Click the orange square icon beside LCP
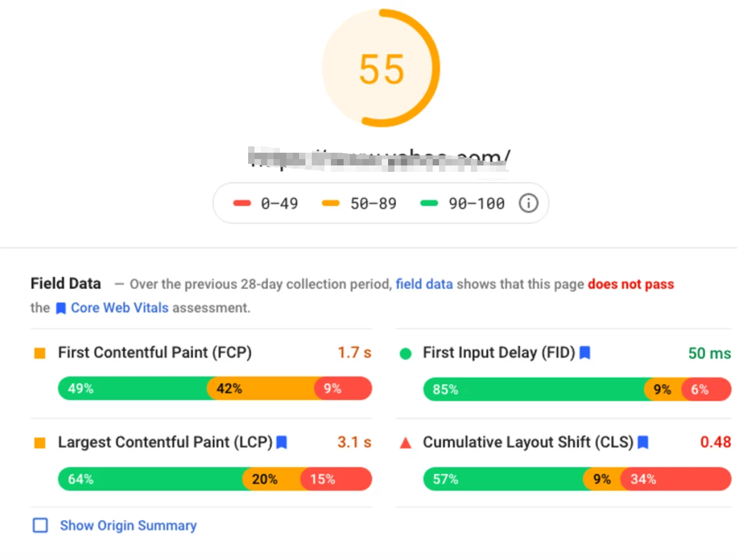Image resolution: width=737 pixels, height=560 pixels. tap(40, 442)
